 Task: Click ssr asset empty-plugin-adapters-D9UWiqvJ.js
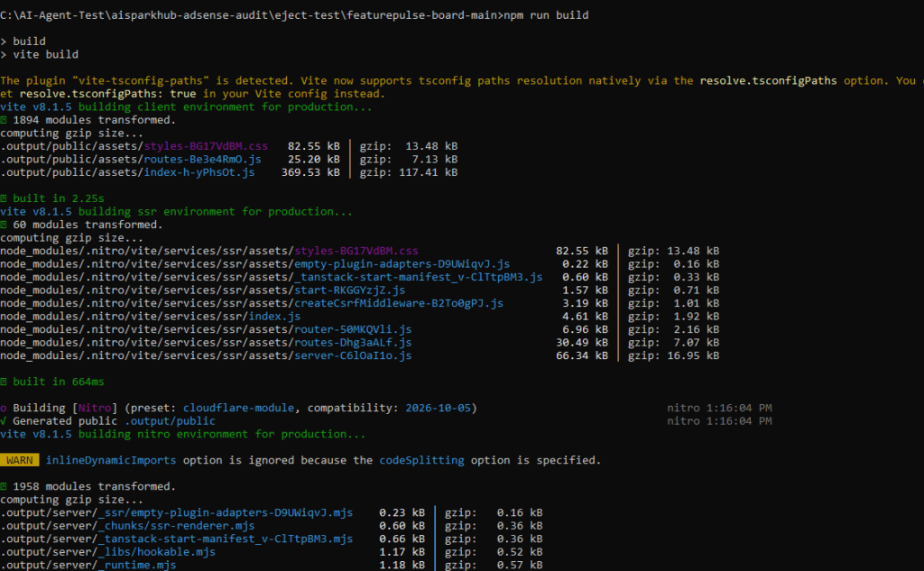(x=402, y=264)
